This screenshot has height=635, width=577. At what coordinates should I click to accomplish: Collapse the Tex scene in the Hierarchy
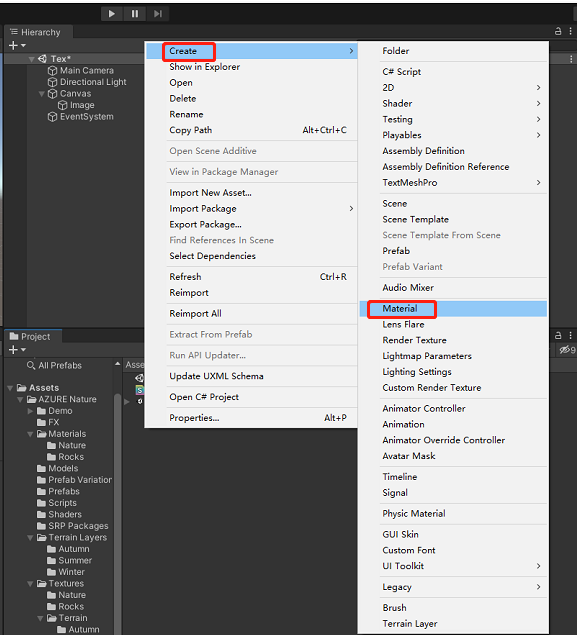tap(31, 59)
